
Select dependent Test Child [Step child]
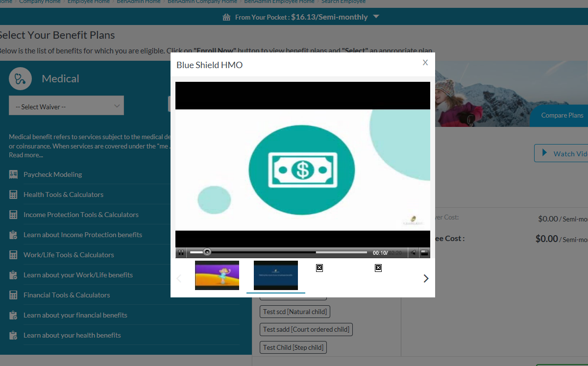[293, 347]
